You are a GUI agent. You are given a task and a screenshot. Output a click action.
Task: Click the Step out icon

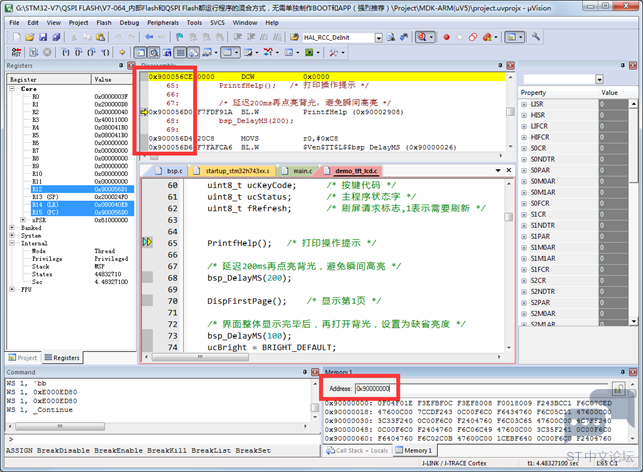[x=91, y=52]
